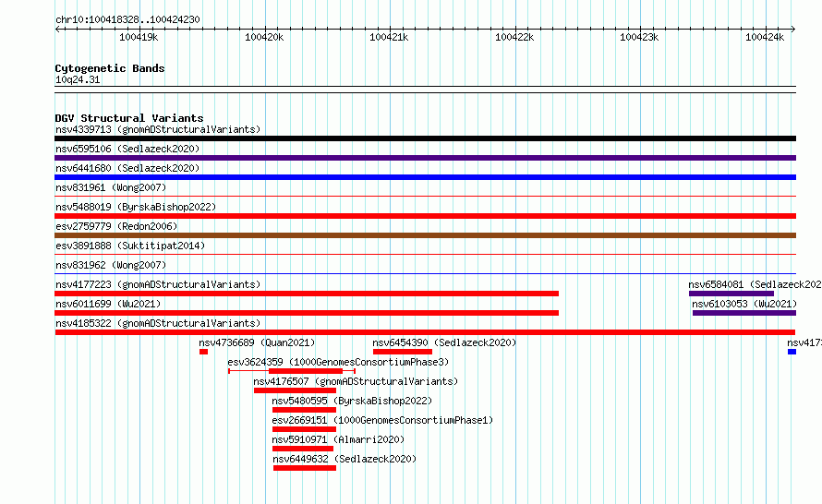Open nsv831962 (Wong2007) label
The image size is (822, 504).
[111, 265]
